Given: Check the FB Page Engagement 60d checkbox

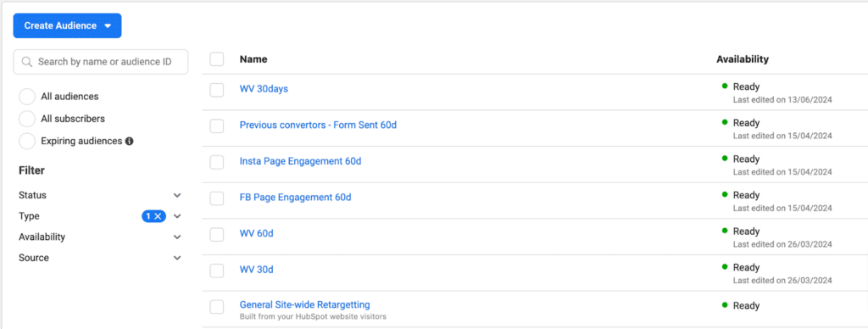Looking at the screenshot, I should pos(217,198).
